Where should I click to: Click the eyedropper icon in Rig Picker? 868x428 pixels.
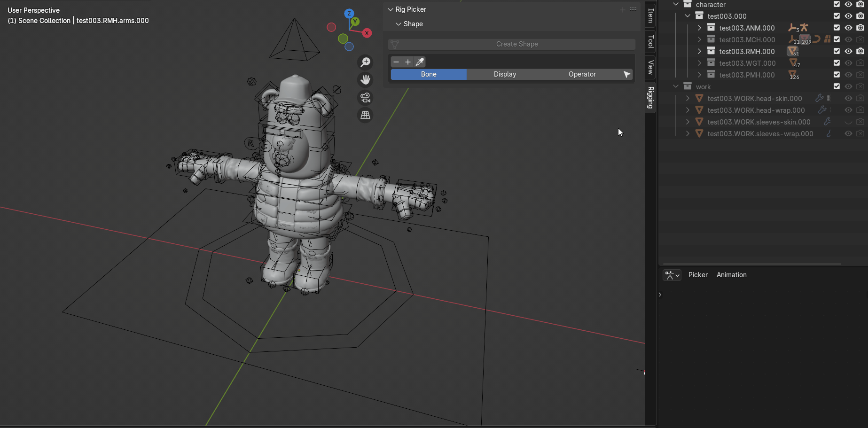(x=420, y=62)
